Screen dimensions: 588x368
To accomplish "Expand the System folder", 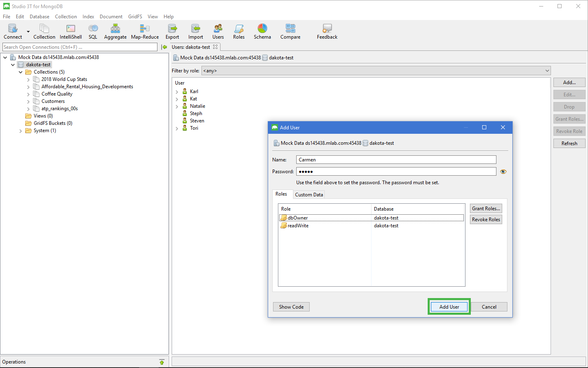I will point(21,131).
